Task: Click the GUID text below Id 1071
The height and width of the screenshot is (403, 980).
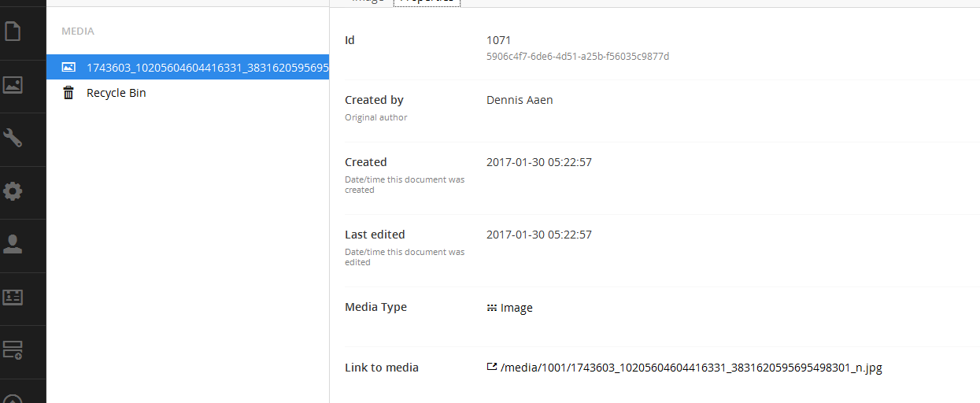Action: [578, 57]
